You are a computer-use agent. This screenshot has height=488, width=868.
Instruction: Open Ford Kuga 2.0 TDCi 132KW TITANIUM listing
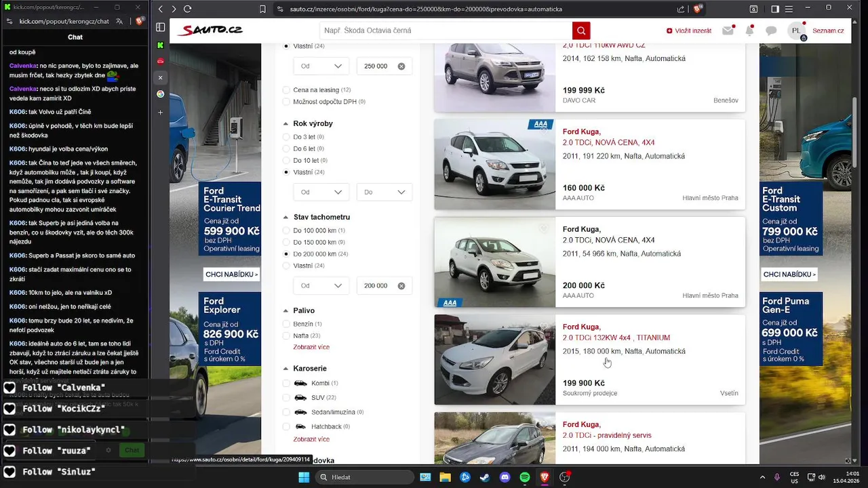click(616, 338)
